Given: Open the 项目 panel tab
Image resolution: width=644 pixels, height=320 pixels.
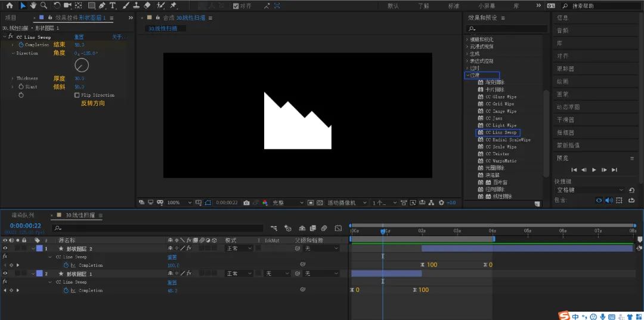Looking at the screenshot, I should tap(11, 18).
